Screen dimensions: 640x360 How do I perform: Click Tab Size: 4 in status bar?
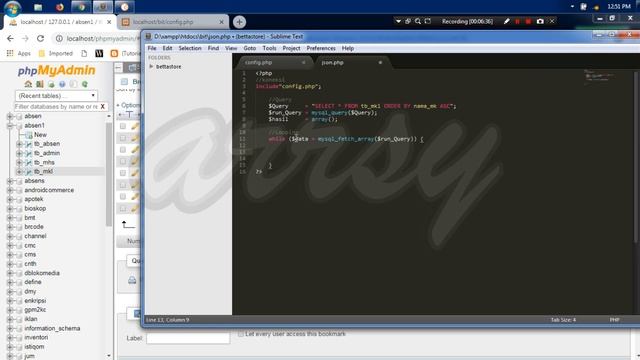pos(563,320)
